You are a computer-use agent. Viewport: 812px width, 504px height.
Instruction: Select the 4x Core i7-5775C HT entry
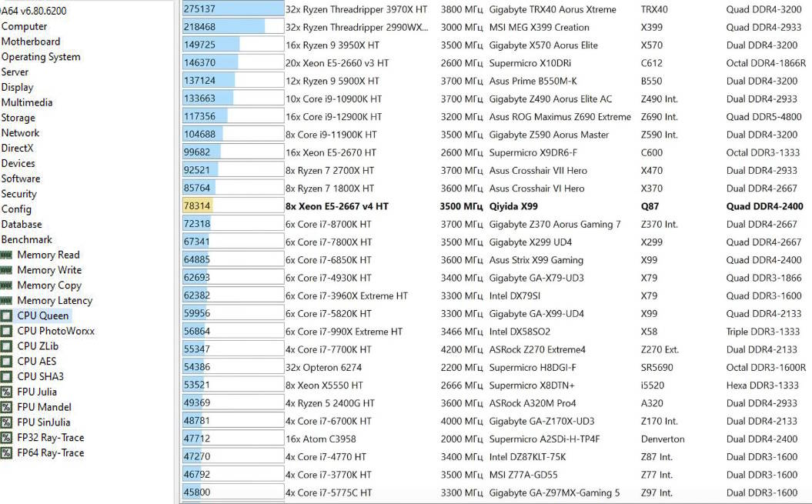(x=329, y=492)
